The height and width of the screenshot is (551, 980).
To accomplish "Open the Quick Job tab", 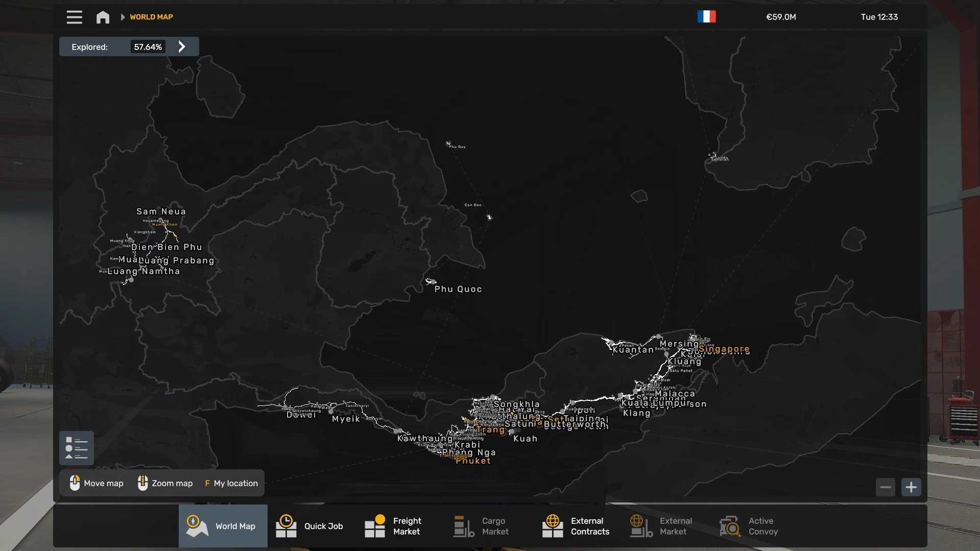I will 310,526.
